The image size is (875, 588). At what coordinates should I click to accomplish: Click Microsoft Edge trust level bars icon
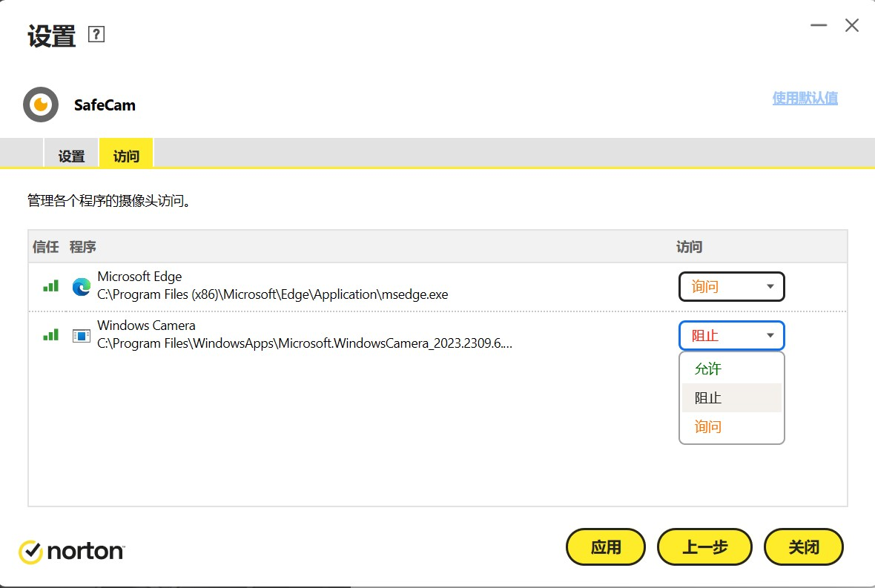(x=50, y=285)
